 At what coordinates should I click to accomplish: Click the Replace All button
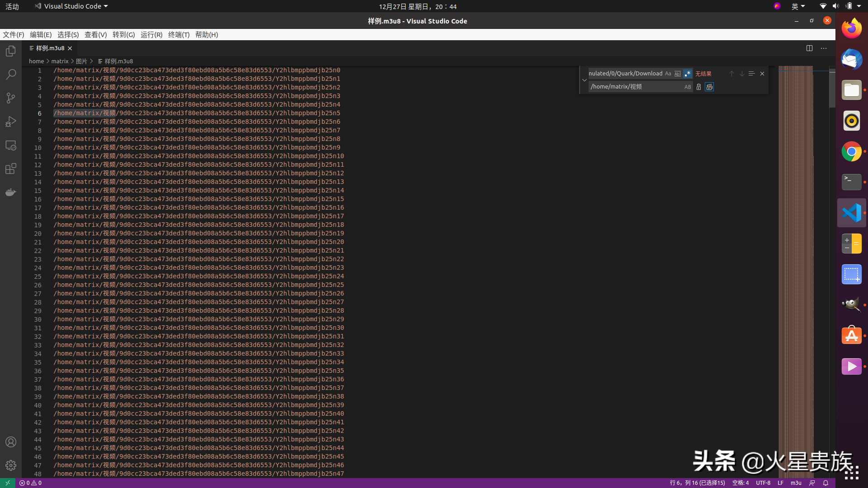click(x=709, y=87)
